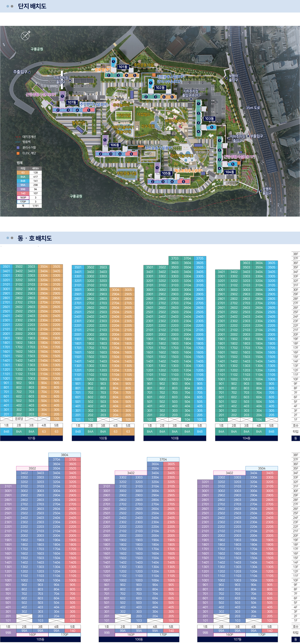Screen dimensions: 300x644
Task: Click the 어린이집 label on the map
Action: pos(123,115)
